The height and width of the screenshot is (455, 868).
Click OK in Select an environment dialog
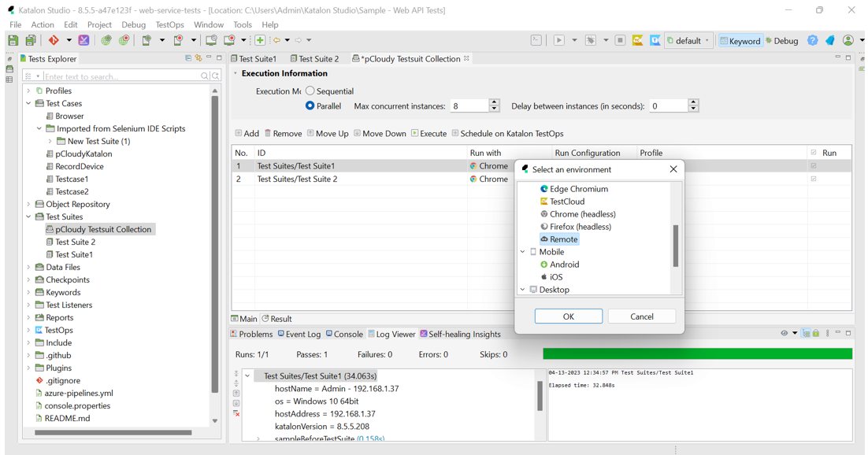568,316
